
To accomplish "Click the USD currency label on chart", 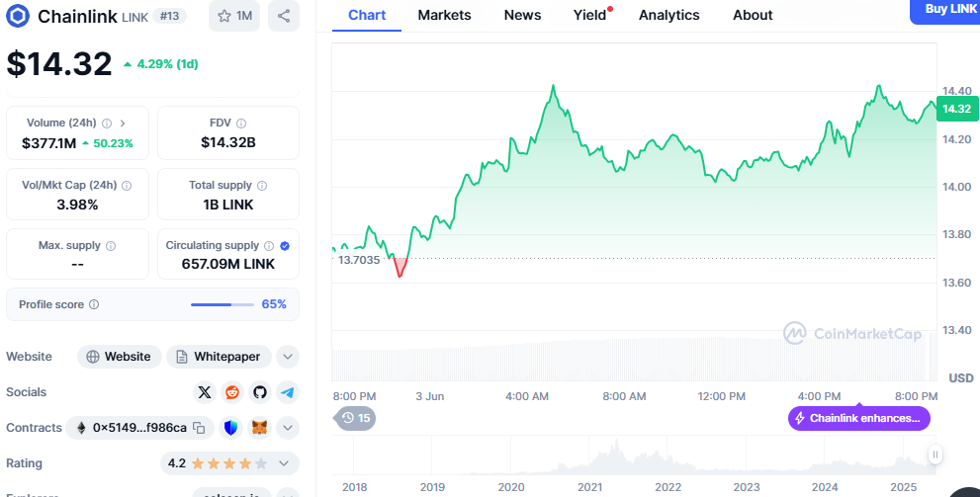I will coord(960,377).
